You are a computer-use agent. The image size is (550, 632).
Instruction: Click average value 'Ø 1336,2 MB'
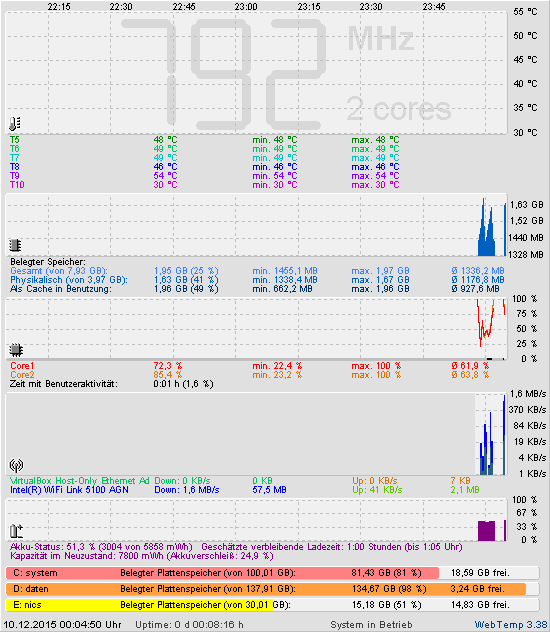478,270
